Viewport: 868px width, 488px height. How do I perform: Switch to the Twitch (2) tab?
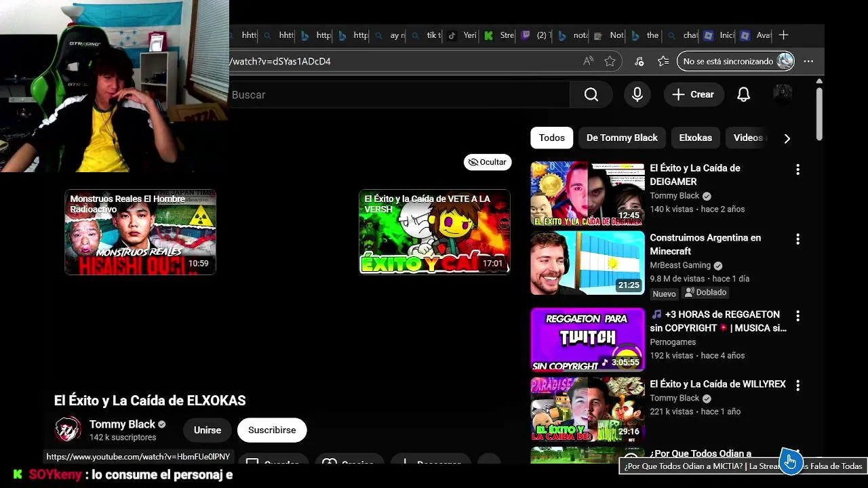[536, 35]
